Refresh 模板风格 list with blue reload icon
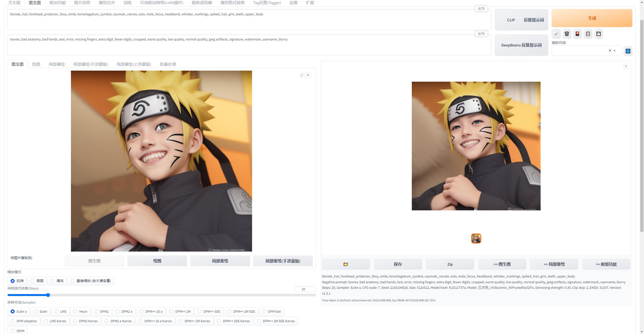This screenshot has width=644, height=334. 628,51
